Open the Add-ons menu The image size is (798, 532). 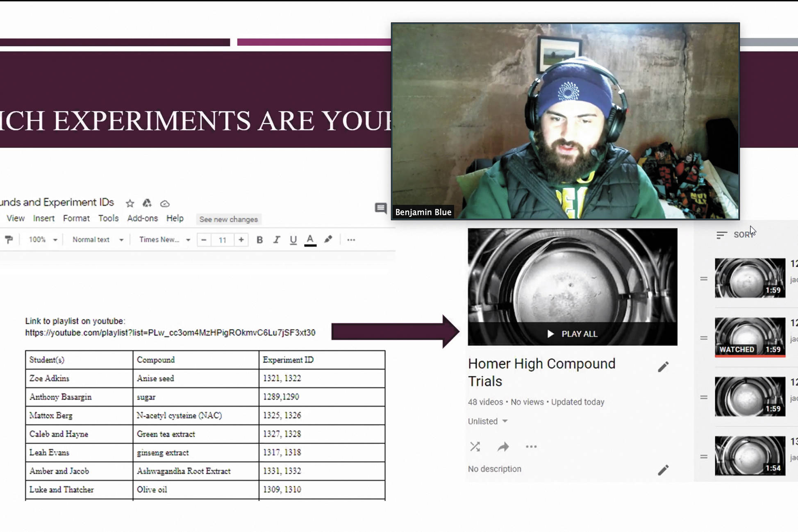142,218
